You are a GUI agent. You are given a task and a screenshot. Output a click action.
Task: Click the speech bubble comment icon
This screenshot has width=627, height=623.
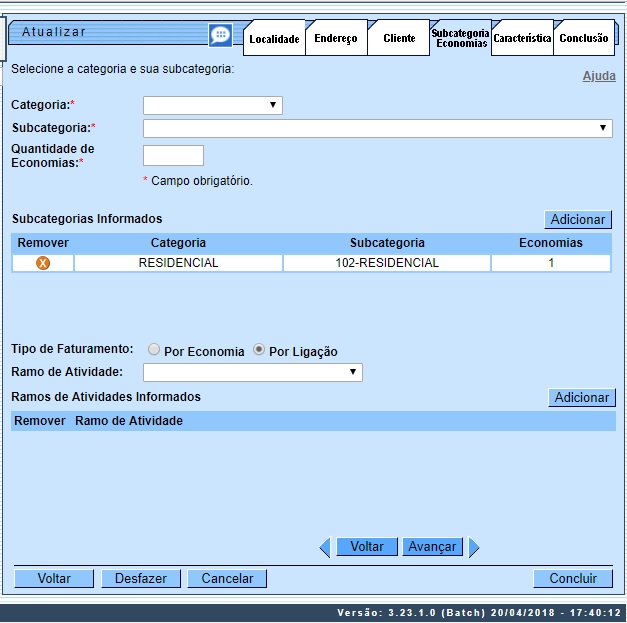pyautogui.click(x=220, y=35)
